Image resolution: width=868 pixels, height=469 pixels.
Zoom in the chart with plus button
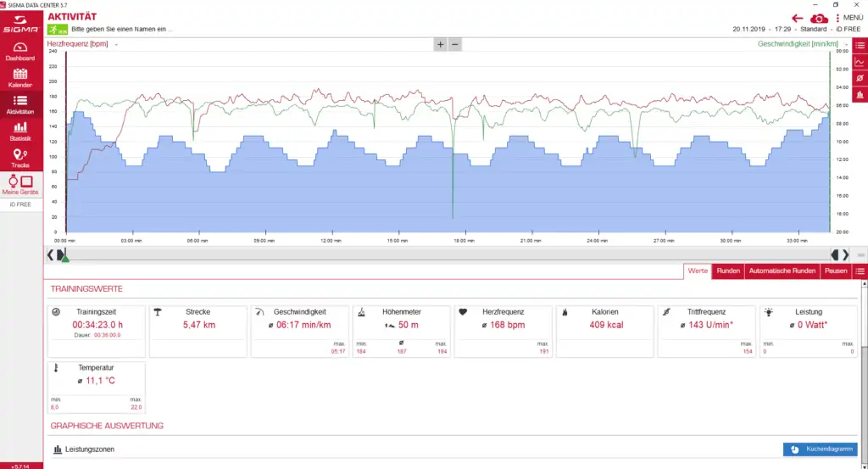[440, 44]
